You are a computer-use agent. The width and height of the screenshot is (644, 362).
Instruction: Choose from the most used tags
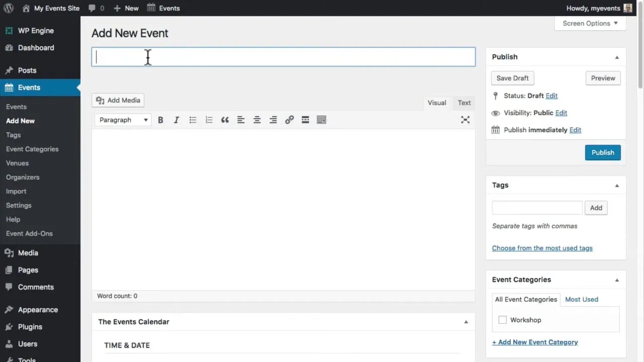click(x=542, y=248)
